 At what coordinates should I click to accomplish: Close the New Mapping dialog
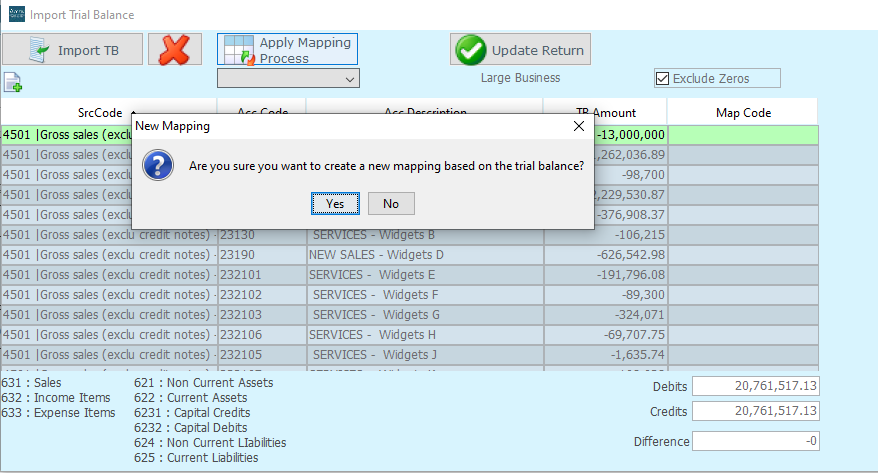[x=578, y=127]
